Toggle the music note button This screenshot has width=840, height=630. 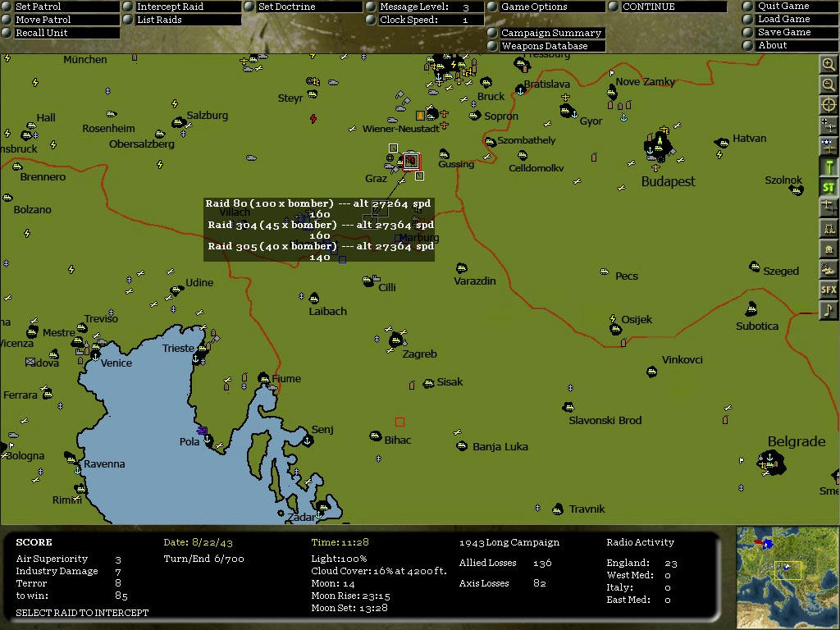pyautogui.click(x=829, y=310)
